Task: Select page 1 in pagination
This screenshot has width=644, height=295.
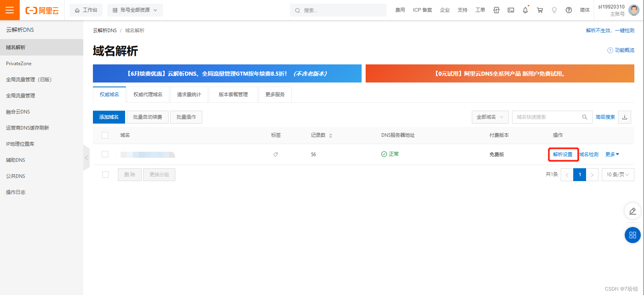Action: tap(580, 175)
